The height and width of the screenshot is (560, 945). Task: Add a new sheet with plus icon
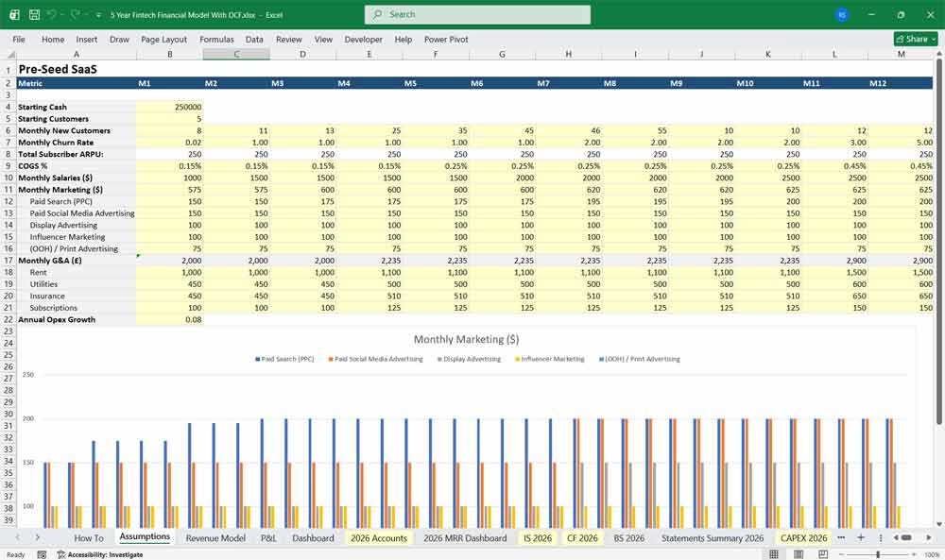[x=861, y=537]
